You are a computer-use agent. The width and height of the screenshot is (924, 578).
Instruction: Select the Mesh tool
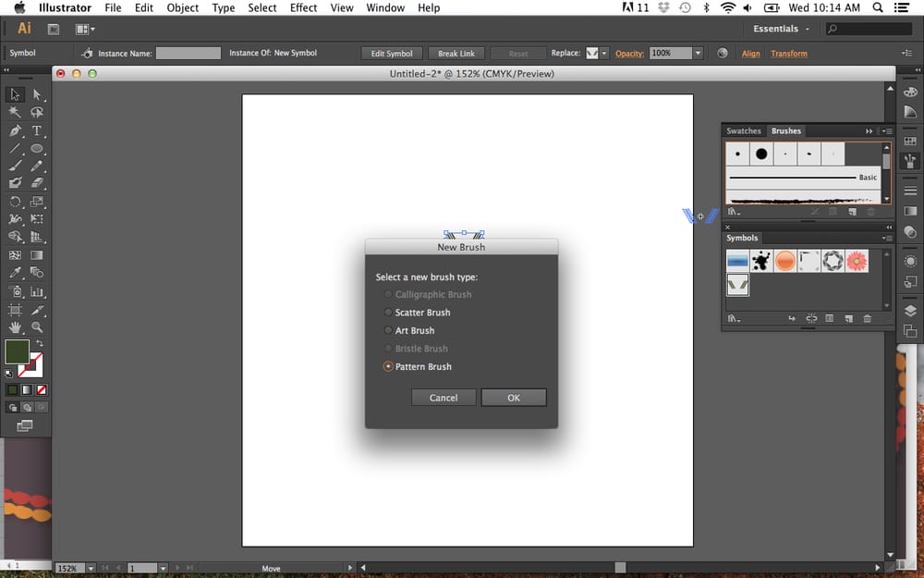[15, 255]
